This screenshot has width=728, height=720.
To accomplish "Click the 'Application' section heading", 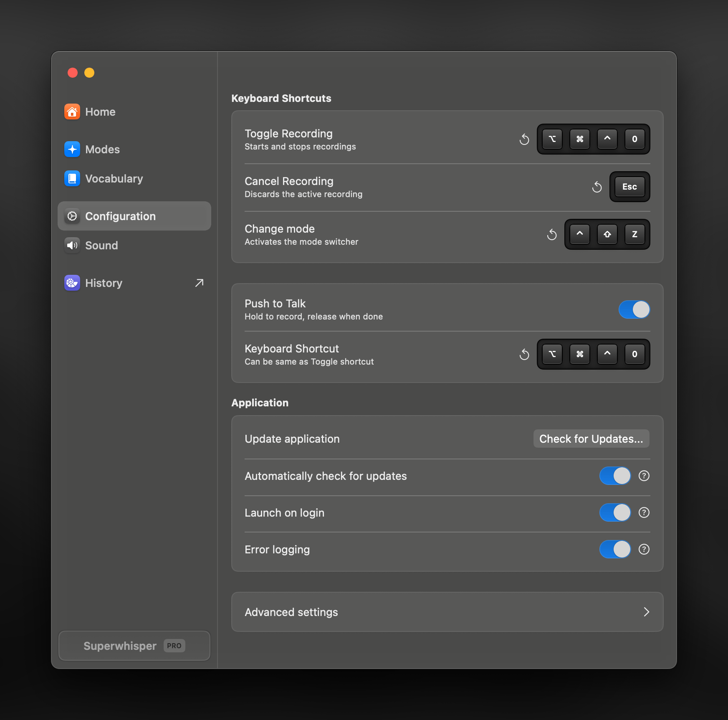I will pos(260,403).
